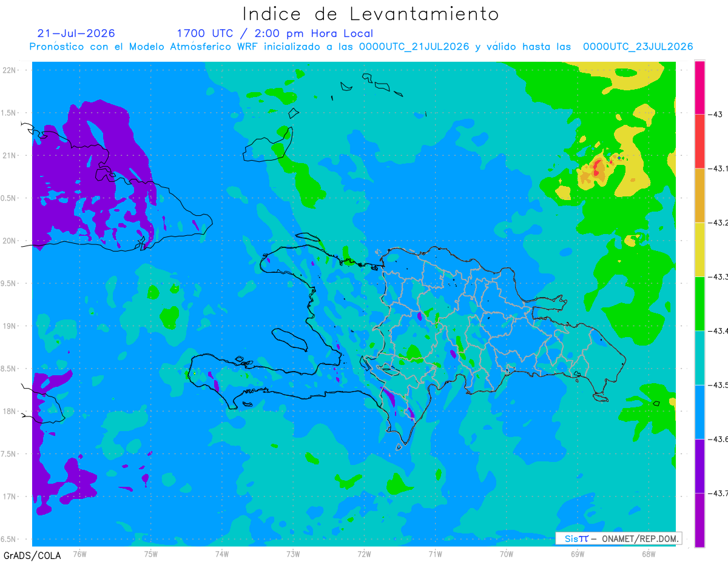Click the green legend color block
This screenshot has width=728, height=562.
click(699, 303)
